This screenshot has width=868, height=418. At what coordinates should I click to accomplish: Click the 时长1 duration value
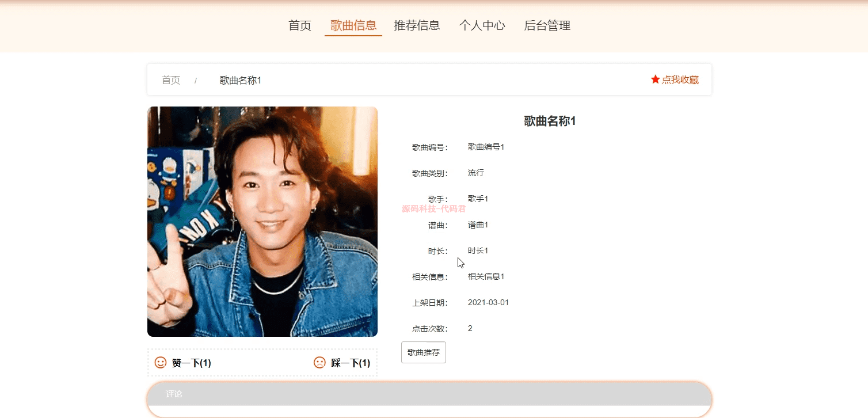[x=478, y=250]
